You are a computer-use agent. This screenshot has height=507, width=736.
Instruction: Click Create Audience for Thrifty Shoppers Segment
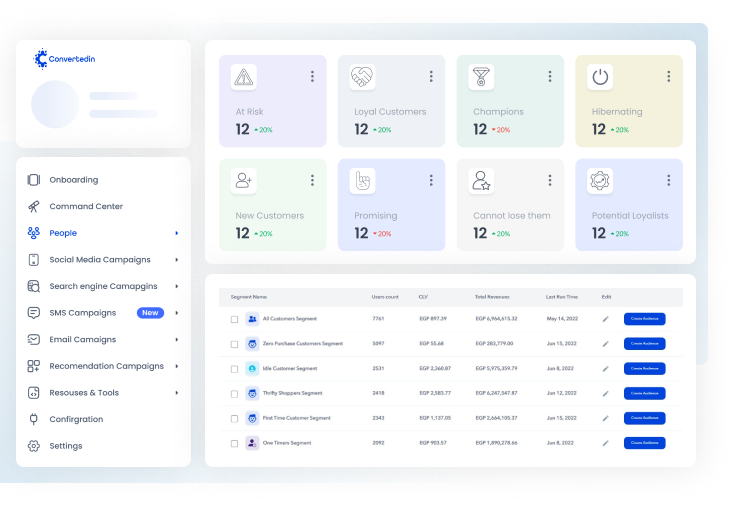click(644, 393)
